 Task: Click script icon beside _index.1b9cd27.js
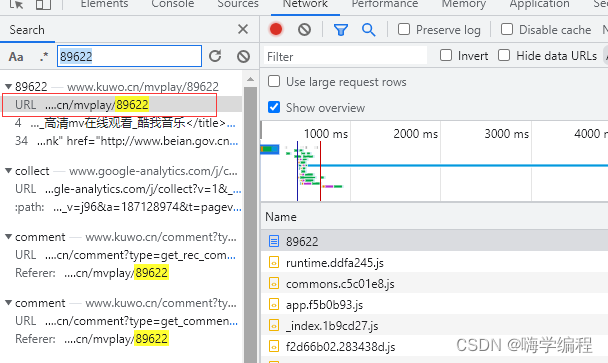274,326
